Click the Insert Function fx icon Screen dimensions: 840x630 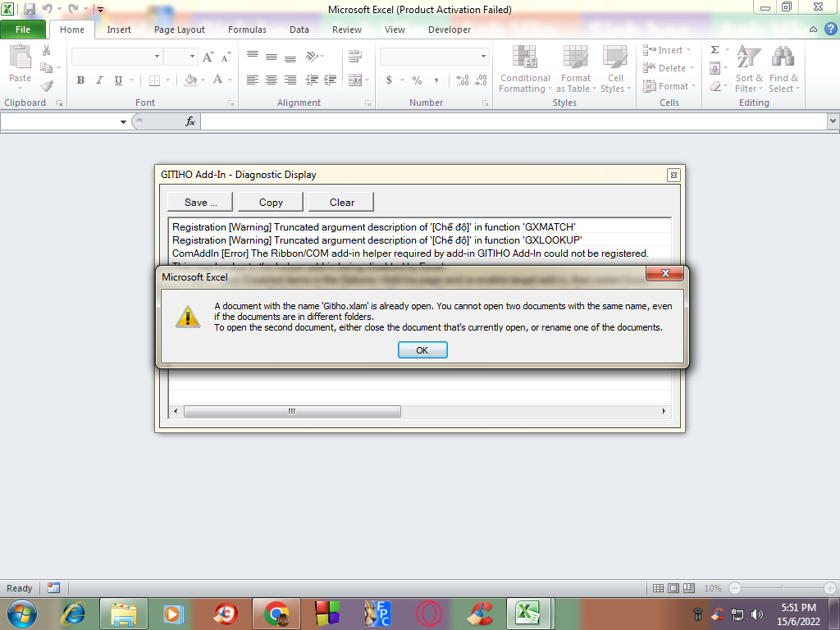tap(190, 121)
